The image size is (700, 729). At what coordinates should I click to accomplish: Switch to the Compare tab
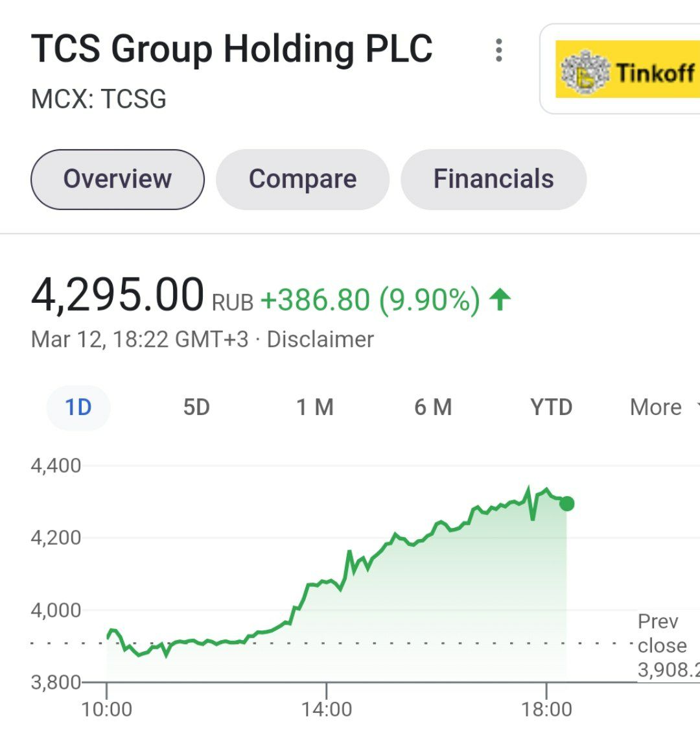(303, 179)
